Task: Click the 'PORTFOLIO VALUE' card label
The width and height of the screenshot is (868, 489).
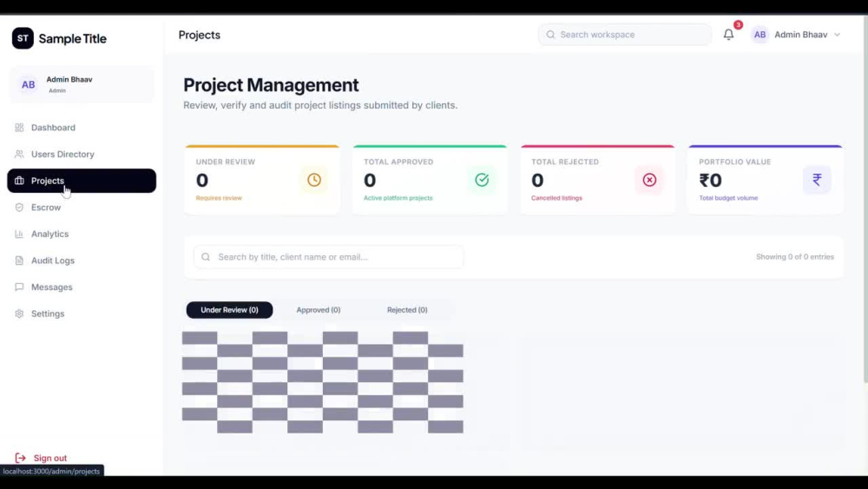Action: tap(734, 162)
